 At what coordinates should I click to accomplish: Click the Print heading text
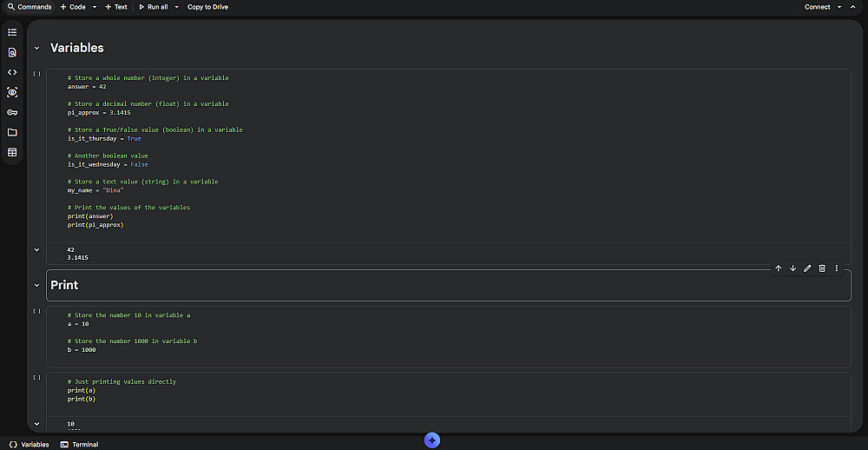point(64,286)
